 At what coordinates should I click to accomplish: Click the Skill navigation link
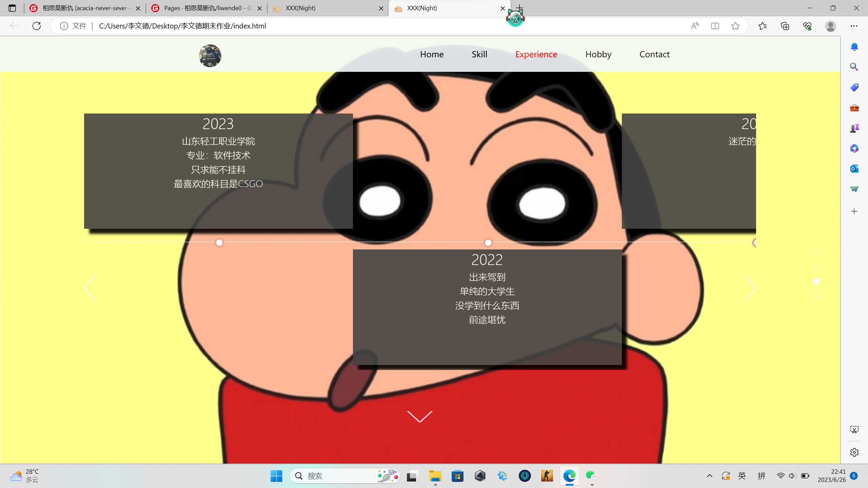pos(479,54)
